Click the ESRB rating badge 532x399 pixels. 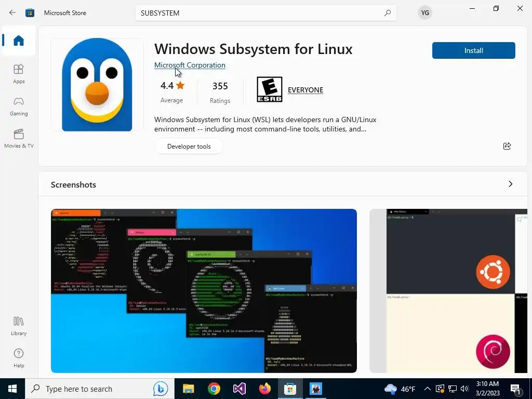(x=270, y=89)
